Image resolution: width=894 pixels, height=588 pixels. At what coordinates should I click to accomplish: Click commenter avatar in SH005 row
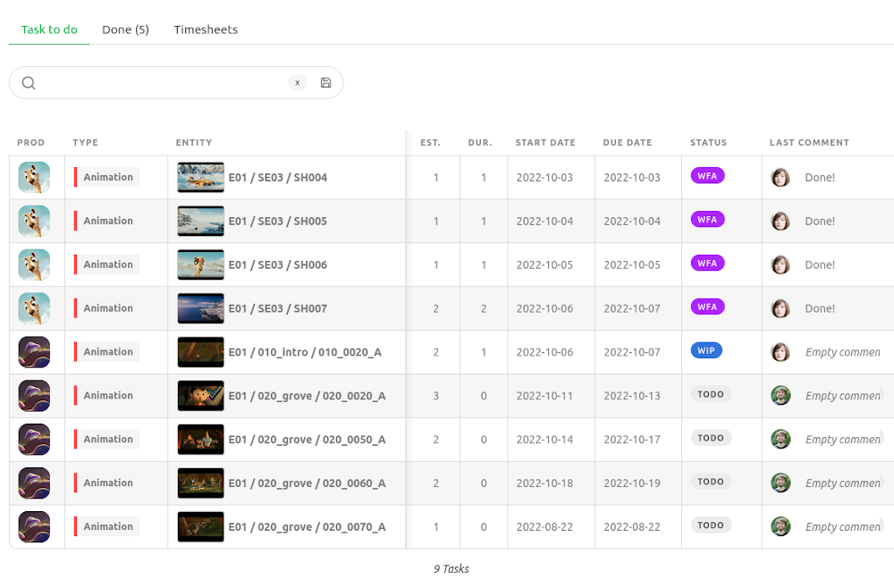coord(780,221)
